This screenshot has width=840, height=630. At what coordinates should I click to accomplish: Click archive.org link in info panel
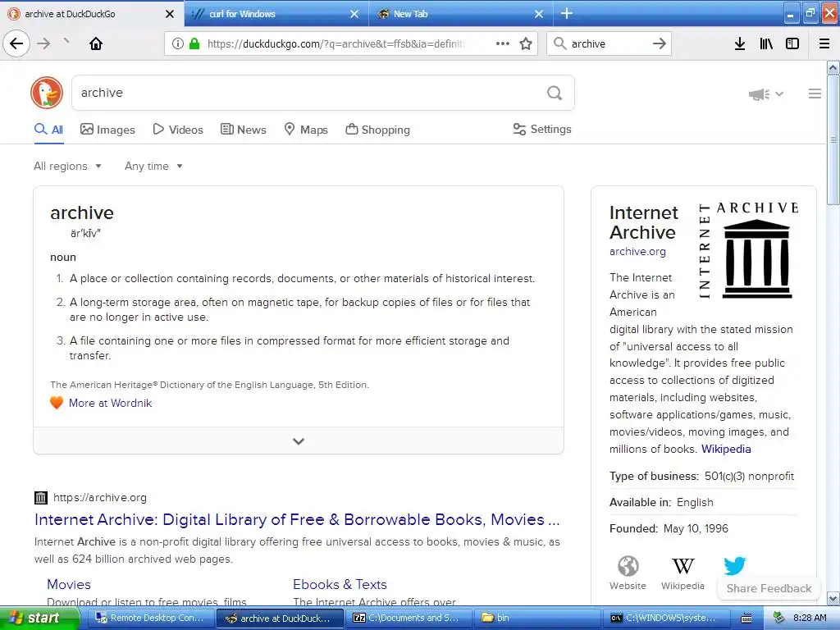(637, 251)
